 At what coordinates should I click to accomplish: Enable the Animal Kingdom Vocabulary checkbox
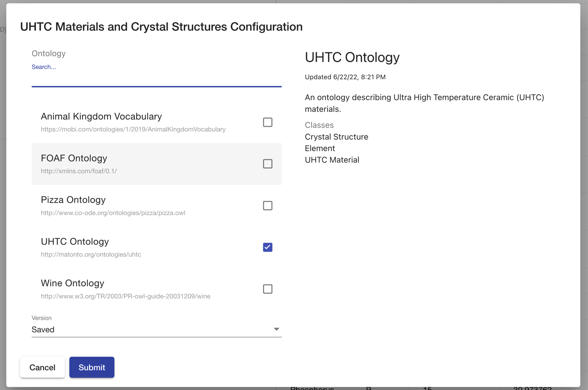267,122
